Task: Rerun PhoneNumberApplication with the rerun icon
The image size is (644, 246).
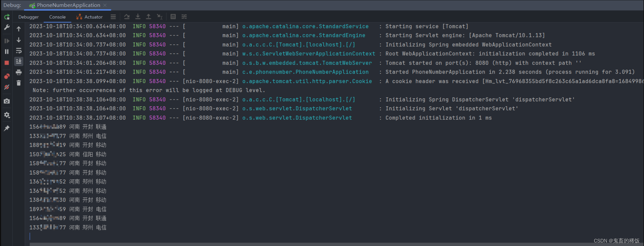Action: 7,17
